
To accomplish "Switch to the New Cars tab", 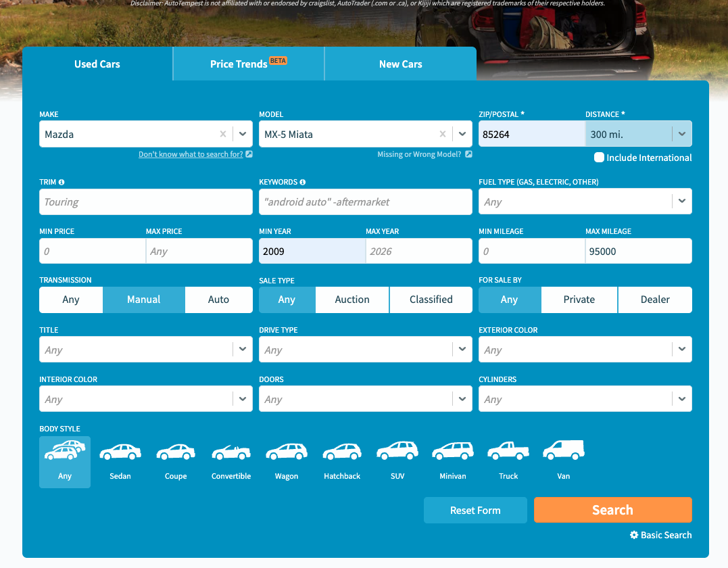I will [x=401, y=64].
